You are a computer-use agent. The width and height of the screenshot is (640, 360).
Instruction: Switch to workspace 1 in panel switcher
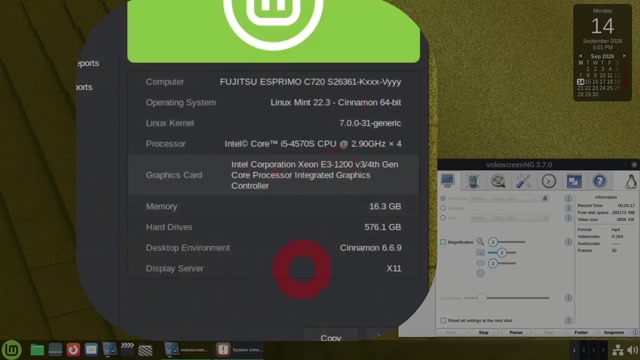point(574,350)
